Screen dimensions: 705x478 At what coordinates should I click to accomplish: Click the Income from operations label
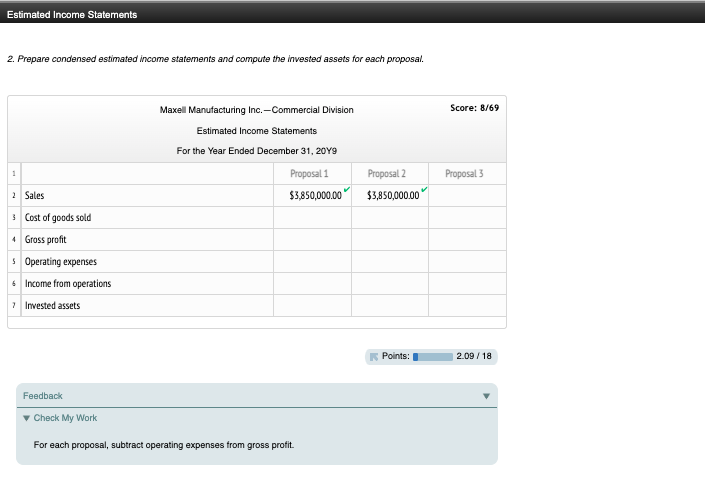click(68, 284)
